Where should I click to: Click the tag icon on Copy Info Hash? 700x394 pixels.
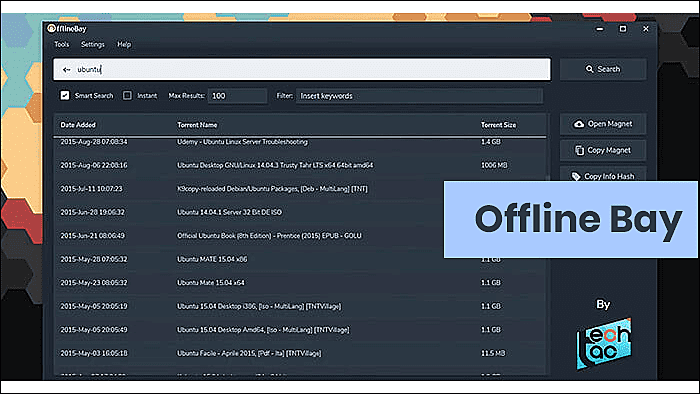[576, 176]
